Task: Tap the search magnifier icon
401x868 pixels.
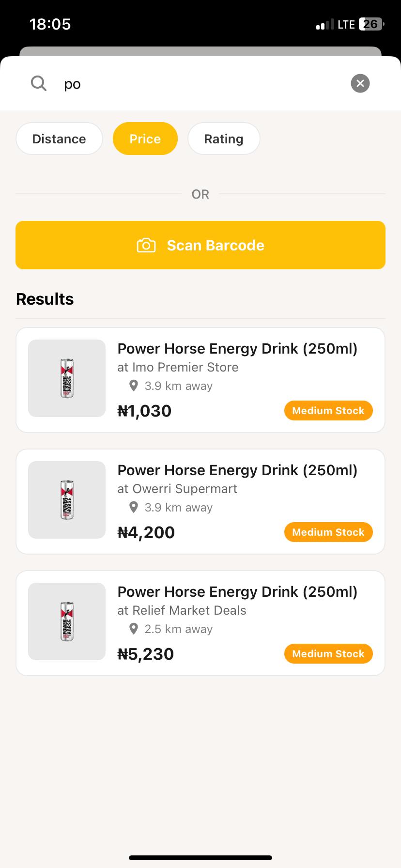Action: [x=39, y=83]
